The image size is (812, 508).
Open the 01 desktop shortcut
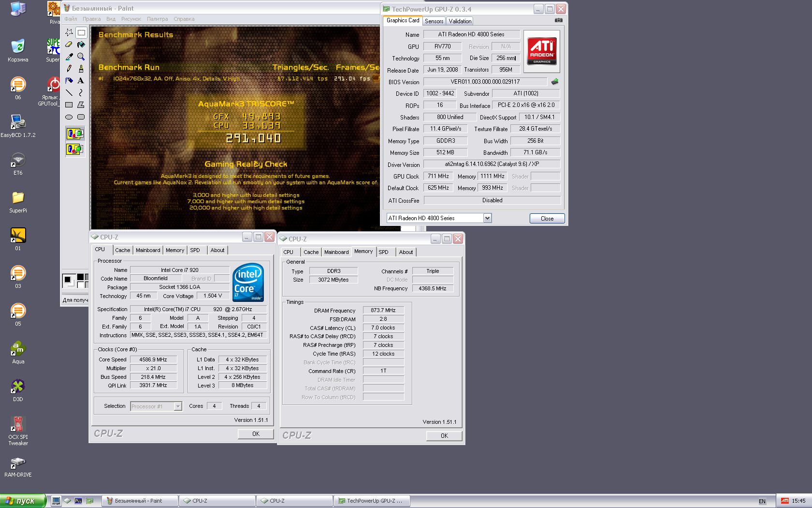point(18,239)
